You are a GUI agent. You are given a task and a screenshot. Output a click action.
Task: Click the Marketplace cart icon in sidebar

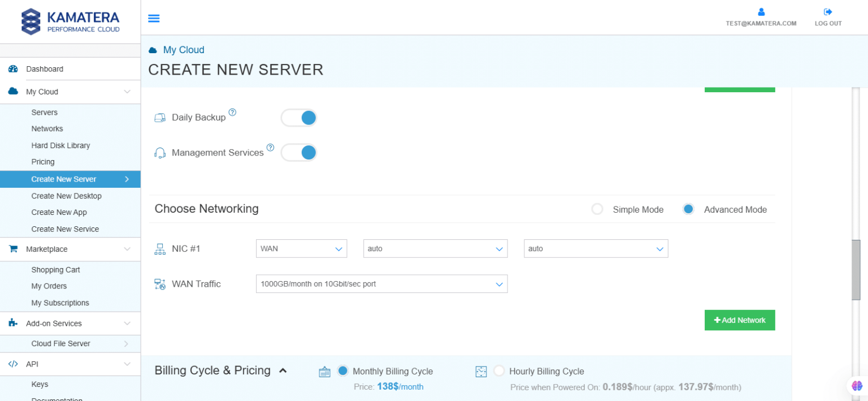13,249
